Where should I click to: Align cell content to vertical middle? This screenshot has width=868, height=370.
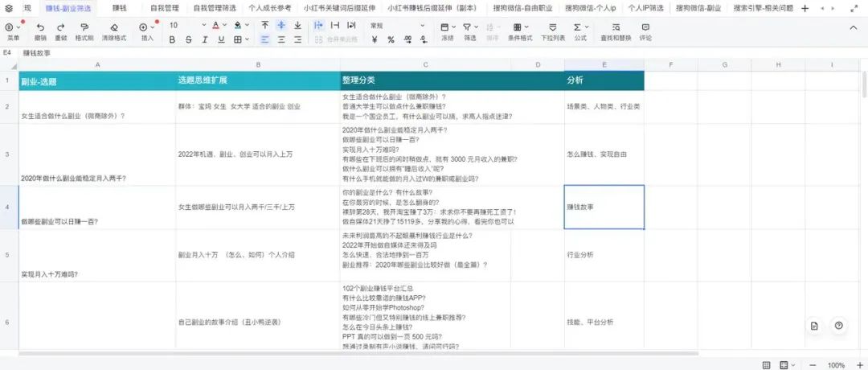pos(281,26)
